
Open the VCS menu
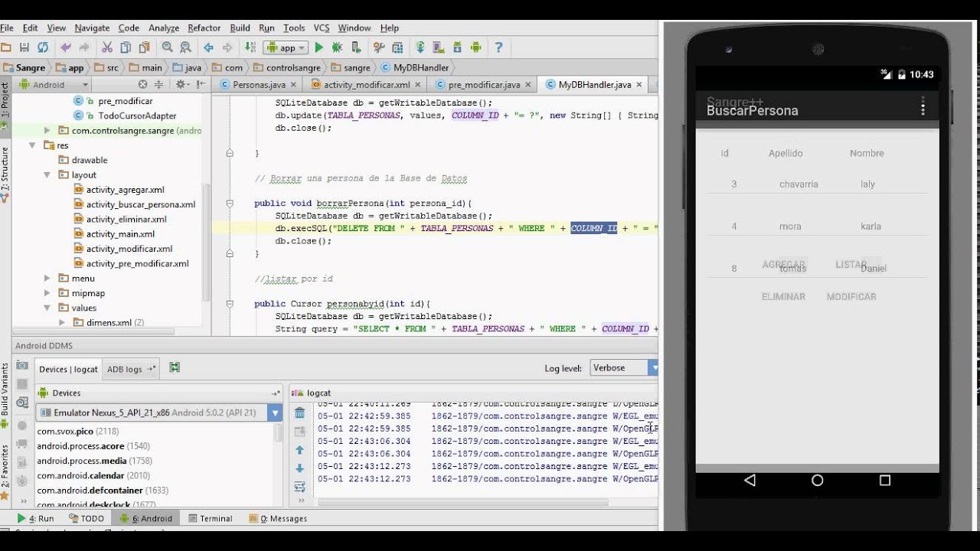pos(322,28)
